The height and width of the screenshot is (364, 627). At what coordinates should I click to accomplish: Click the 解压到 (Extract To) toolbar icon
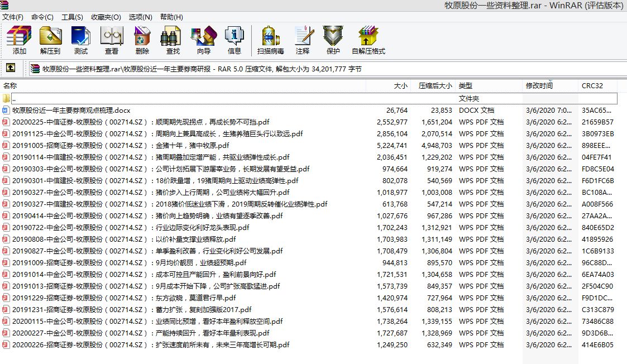(x=50, y=36)
